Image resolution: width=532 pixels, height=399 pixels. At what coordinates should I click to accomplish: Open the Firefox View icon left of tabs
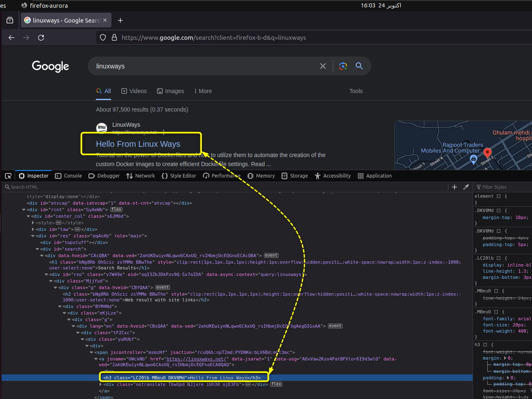[x=10, y=21]
